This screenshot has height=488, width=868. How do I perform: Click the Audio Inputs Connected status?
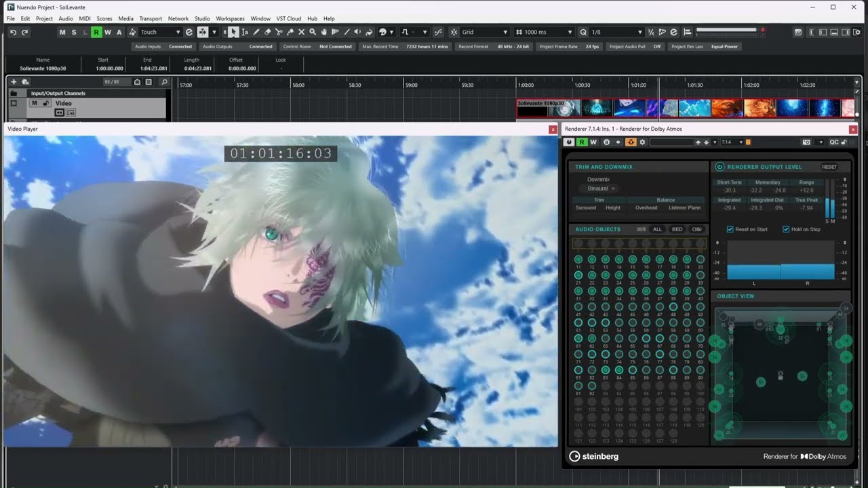click(x=163, y=47)
